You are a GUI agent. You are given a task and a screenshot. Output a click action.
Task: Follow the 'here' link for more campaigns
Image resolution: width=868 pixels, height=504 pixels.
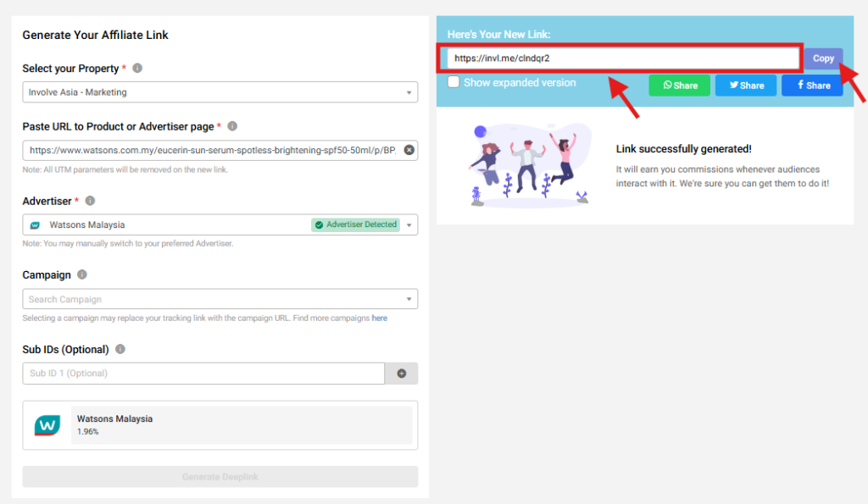[x=379, y=318]
